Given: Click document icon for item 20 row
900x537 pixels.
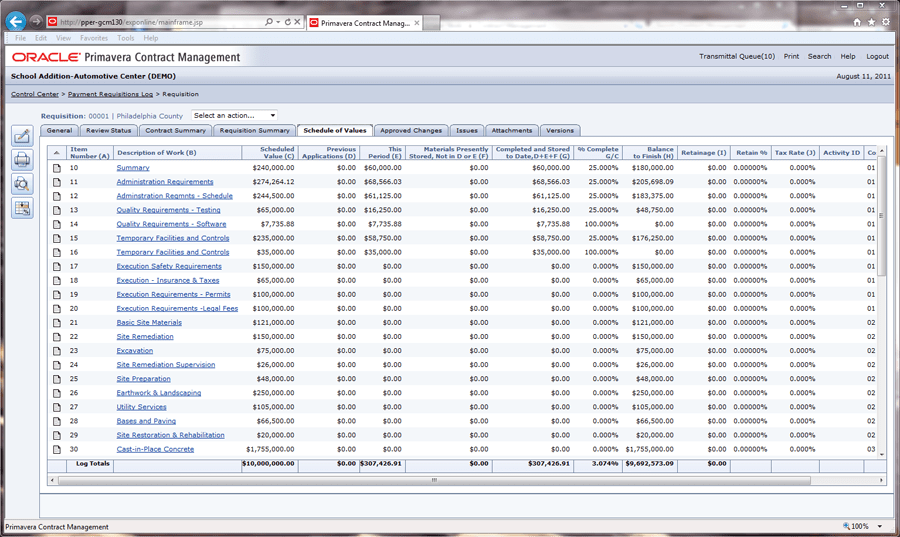Looking at the screenshot, I should pyautogui.click(x=57, y=309).
